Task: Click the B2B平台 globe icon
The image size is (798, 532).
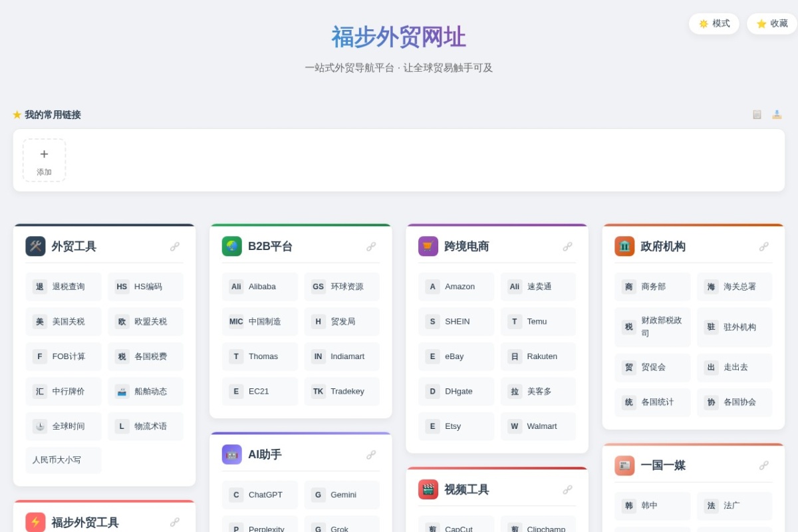Action: tap(232, 246)
